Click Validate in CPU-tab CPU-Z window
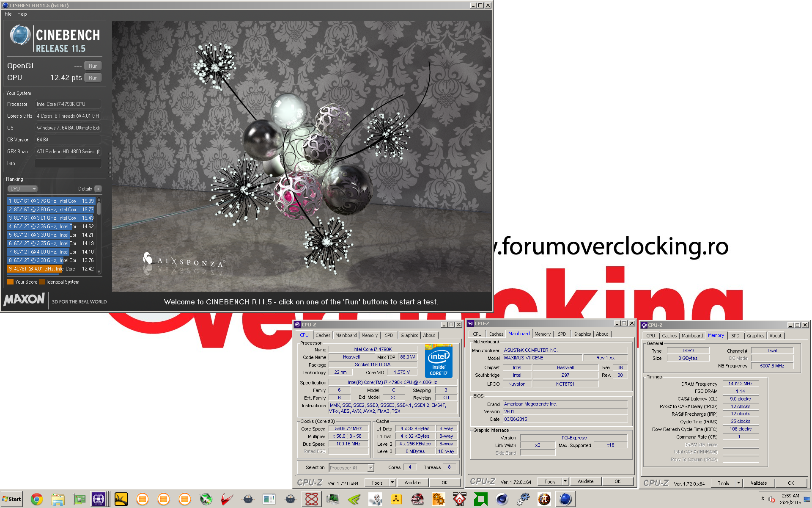 [412, 483]
